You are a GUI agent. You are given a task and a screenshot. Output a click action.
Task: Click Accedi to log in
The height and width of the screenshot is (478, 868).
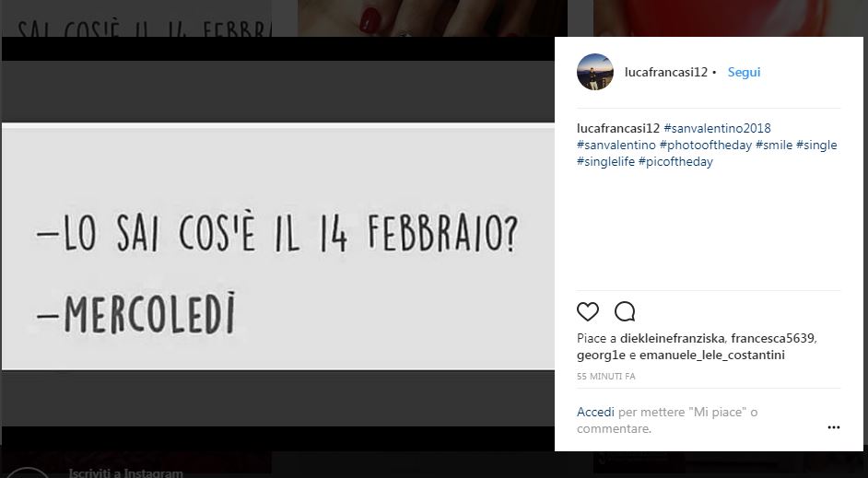click(x=595, y=413)
